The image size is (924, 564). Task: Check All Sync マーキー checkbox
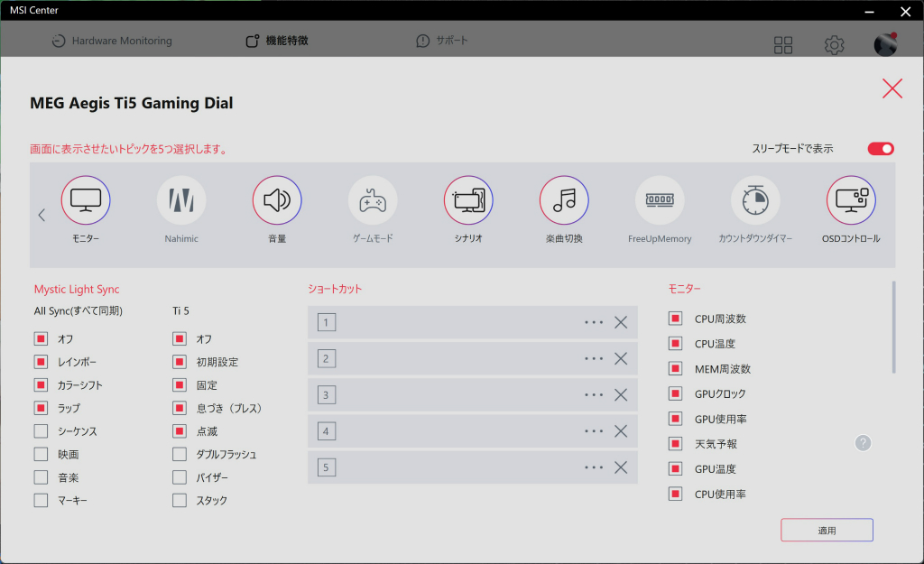click(41, 500)
